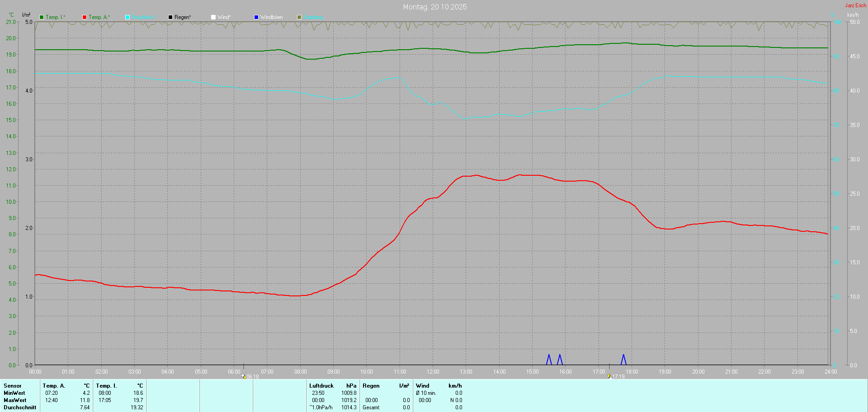Viewport: 868px width, 412px height.
Task: Click the black Regen legend swatch
Action: pyautogui.click(x=170, y=17)
